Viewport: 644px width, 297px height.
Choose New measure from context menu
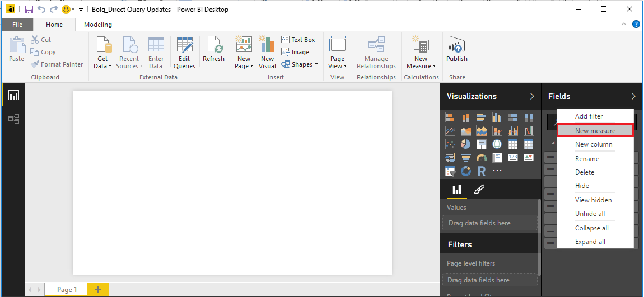[x=595, y=131]
